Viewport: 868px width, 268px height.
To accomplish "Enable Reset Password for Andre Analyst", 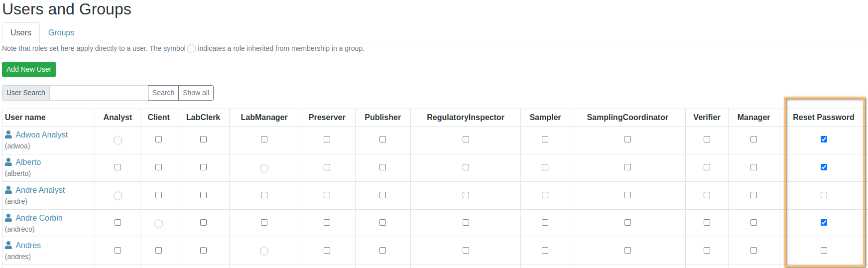I will pos(824,195).
